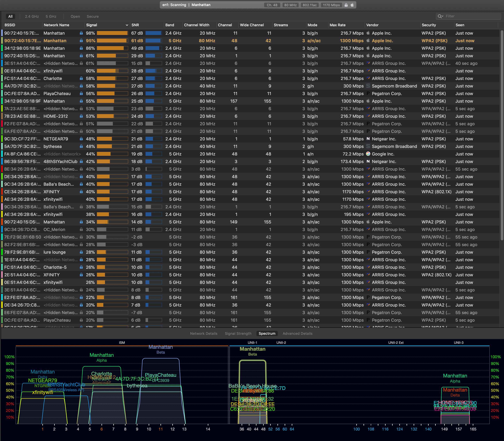Switch to the Network Details tab
This screenshot has height=441, width=504.
point(204,333)
